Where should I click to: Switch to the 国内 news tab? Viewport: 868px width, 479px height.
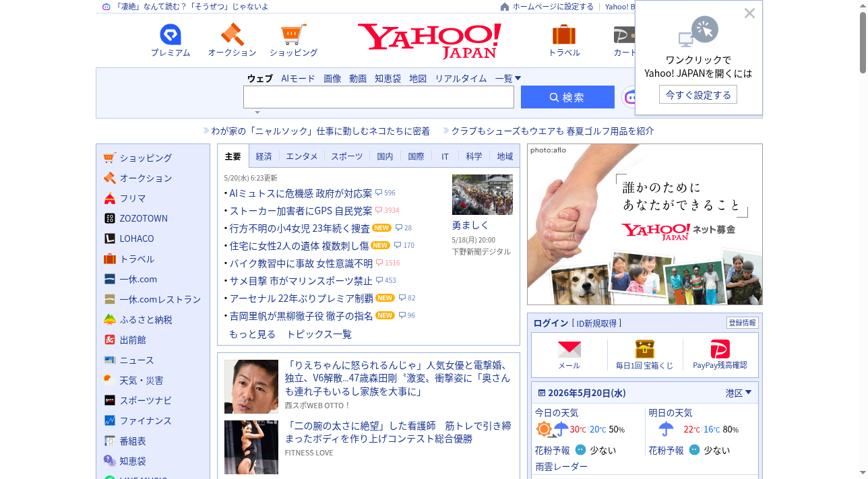385,156
